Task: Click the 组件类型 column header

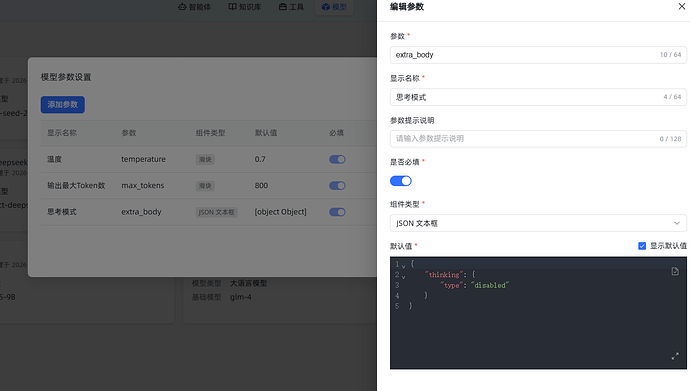Action: point(210,133)
